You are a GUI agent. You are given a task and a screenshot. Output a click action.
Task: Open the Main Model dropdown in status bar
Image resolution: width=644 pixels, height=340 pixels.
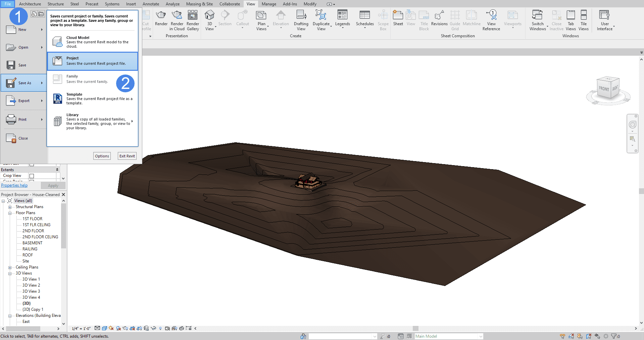[481, 336]
